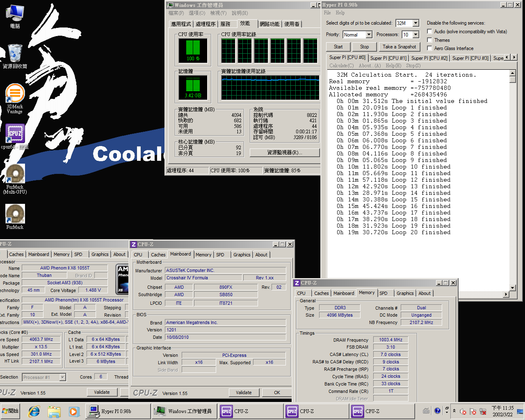This screenshot has width=525, height=420.
Task: Click Validate in leftmost CPU-Z window
Action: [x=102, y=392]
